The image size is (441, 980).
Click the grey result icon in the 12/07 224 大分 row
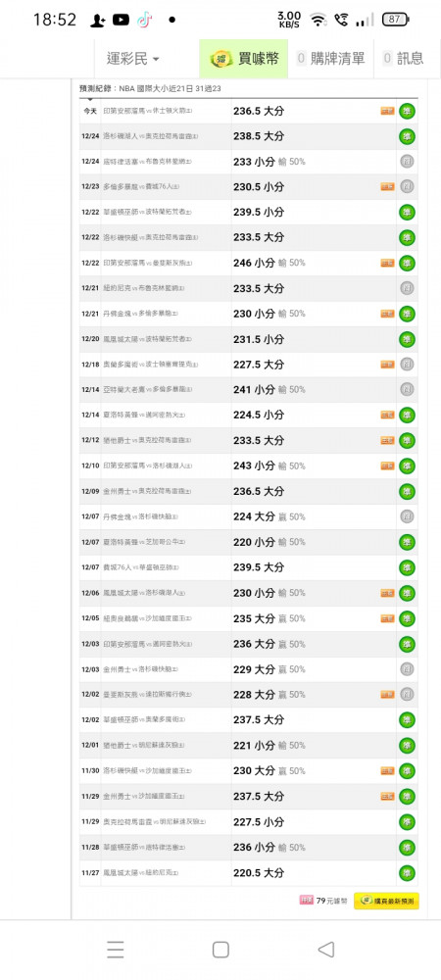[x=408, y=516]
